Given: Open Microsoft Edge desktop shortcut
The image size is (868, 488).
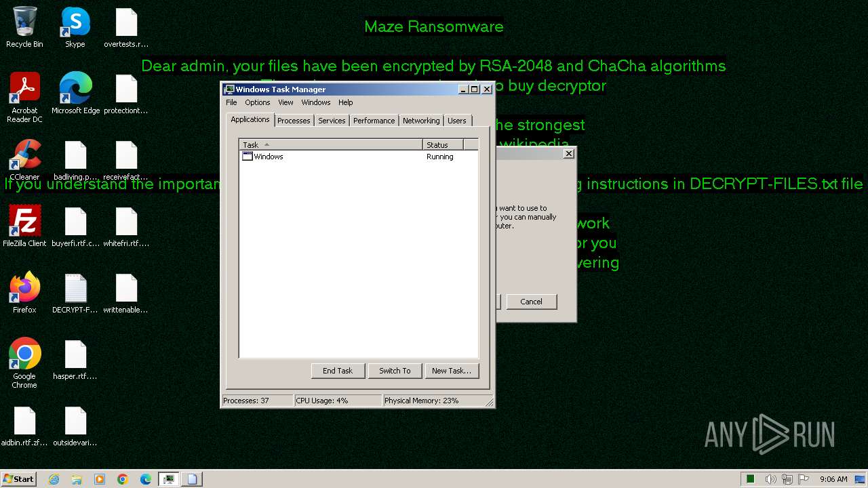Looking at the screenshot, I should click(75, 94).
